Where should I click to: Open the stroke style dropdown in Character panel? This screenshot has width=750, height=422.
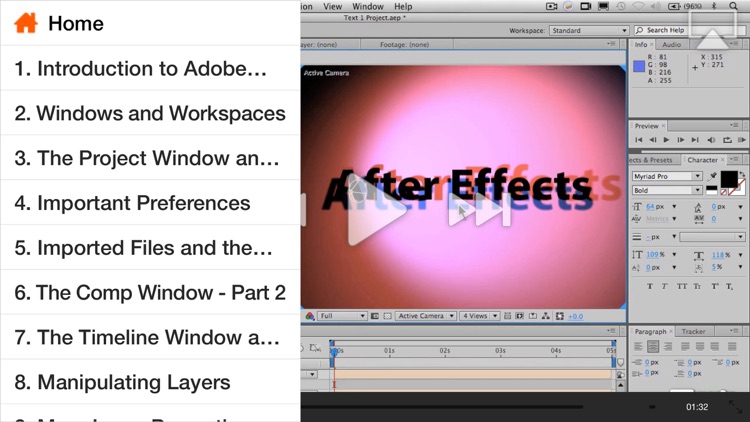(712, 237)
